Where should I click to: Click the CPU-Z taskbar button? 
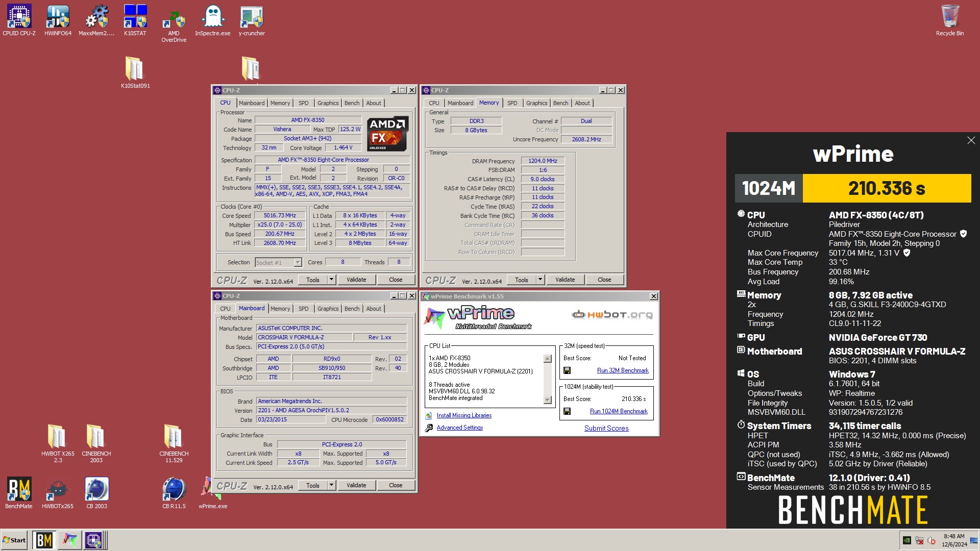95,540
